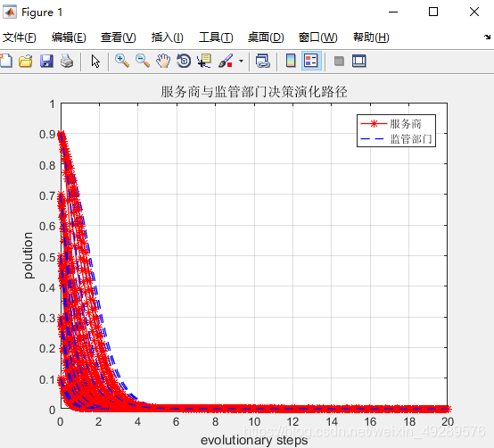Screen dimensions: 494x448
Task: Expand the Brush tool color dropdown arrow
Action: pos(241,61)
